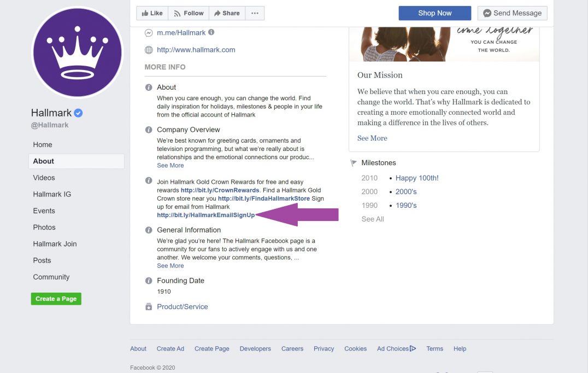Expand See More in Our Mission box
The image size is (588, 373).
click(372, 138)
